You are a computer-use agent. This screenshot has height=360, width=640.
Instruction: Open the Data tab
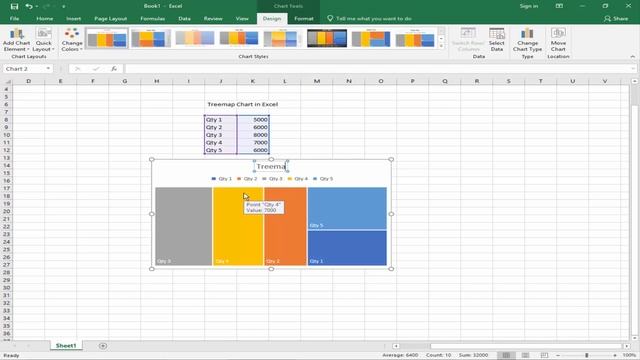click(184, 18)
